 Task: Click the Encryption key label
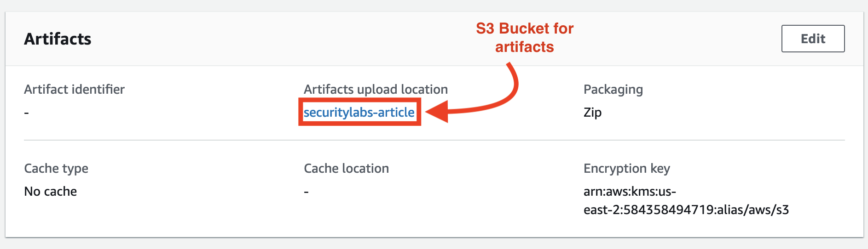tap(627, 169)
